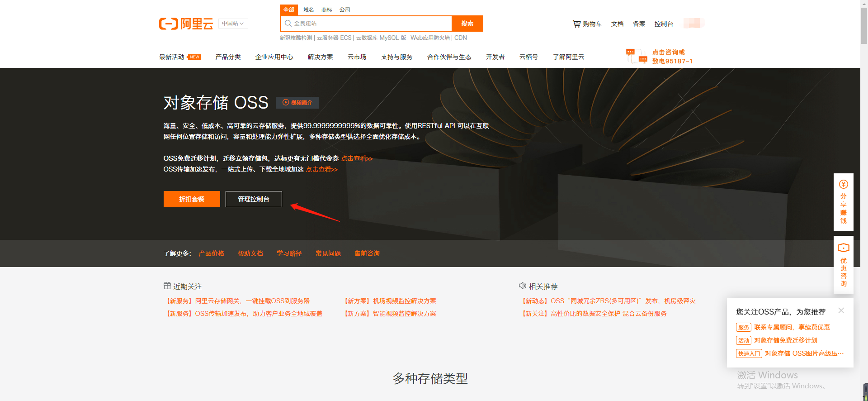Open 同城冗余ZRS news link
Viewport: 868px width, 401px height.
tap(608, 301)
